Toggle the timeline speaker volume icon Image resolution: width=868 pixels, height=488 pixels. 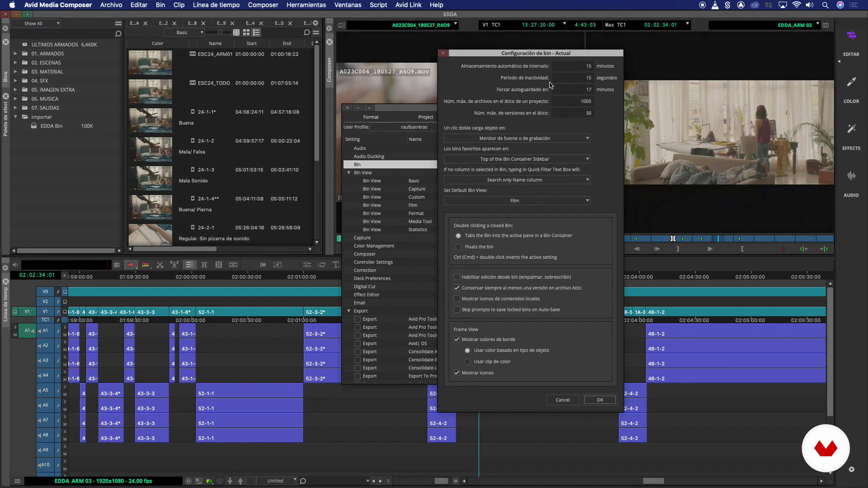(15, 265)
